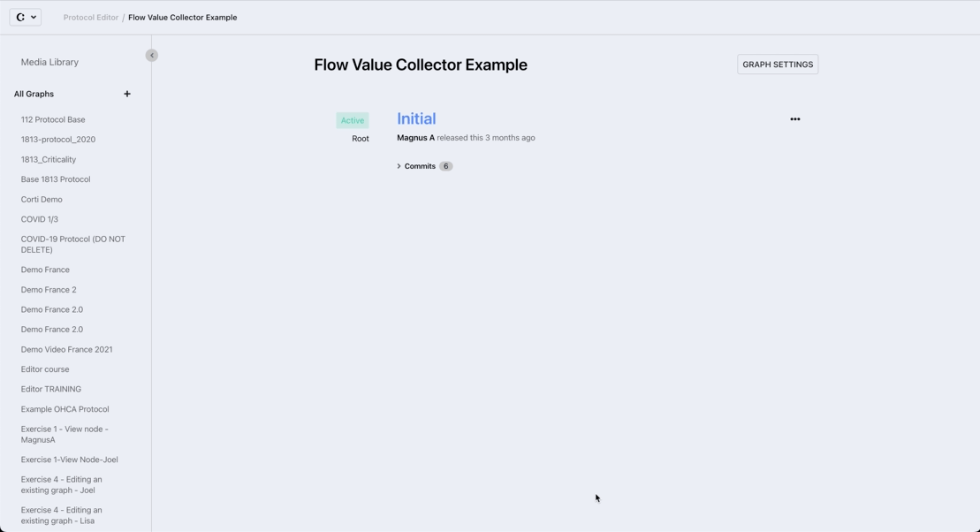Open the Editor TRAINING graph

tap(51, 390)
